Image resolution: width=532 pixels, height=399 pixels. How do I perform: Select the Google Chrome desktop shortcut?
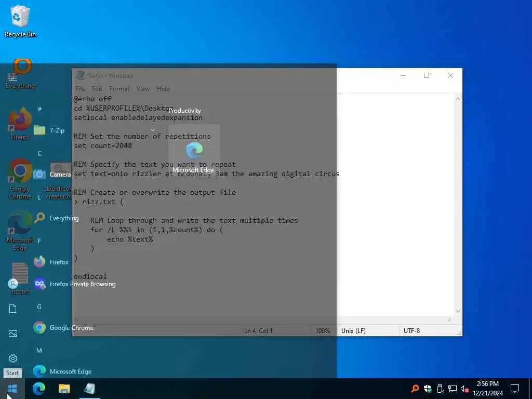(x=20, y=179)
